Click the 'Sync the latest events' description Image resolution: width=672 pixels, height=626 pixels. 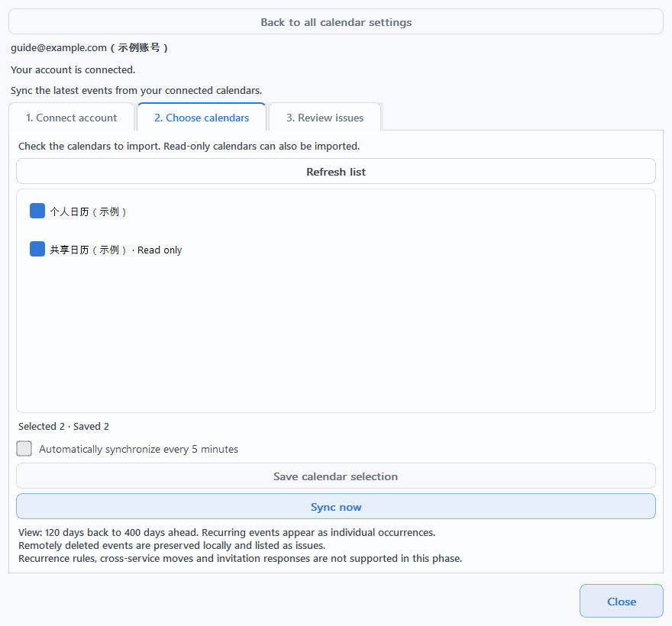click(136, 90)
